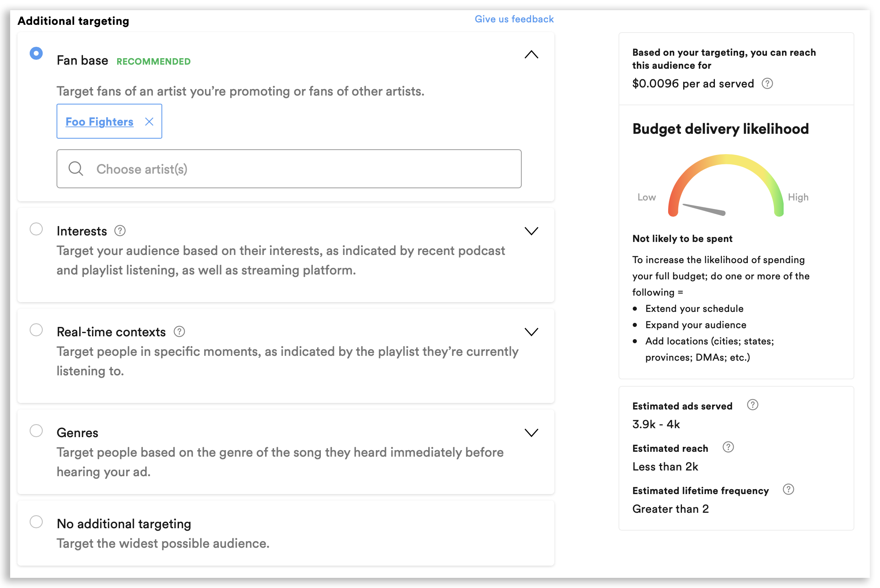Click the $0.0096 per ad served value

tap(693, 83)
